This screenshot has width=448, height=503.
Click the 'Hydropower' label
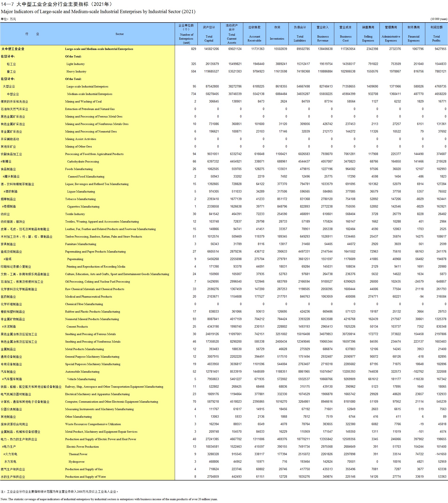(76, 462)
